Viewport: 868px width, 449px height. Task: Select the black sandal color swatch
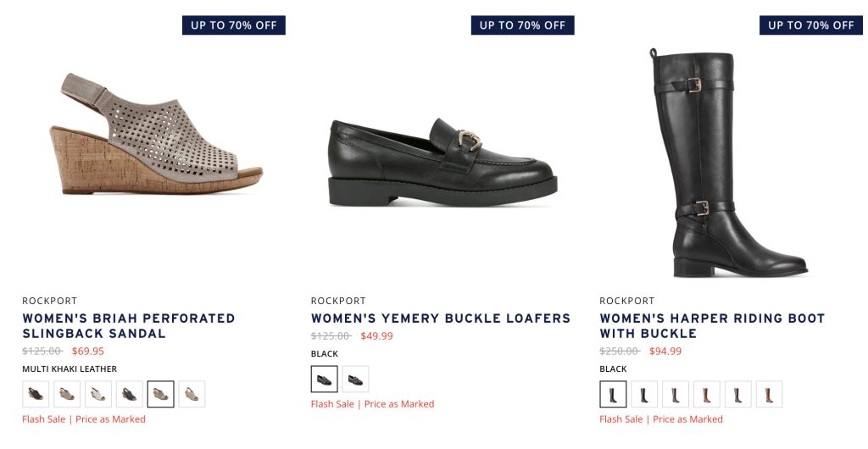(36, 394)
